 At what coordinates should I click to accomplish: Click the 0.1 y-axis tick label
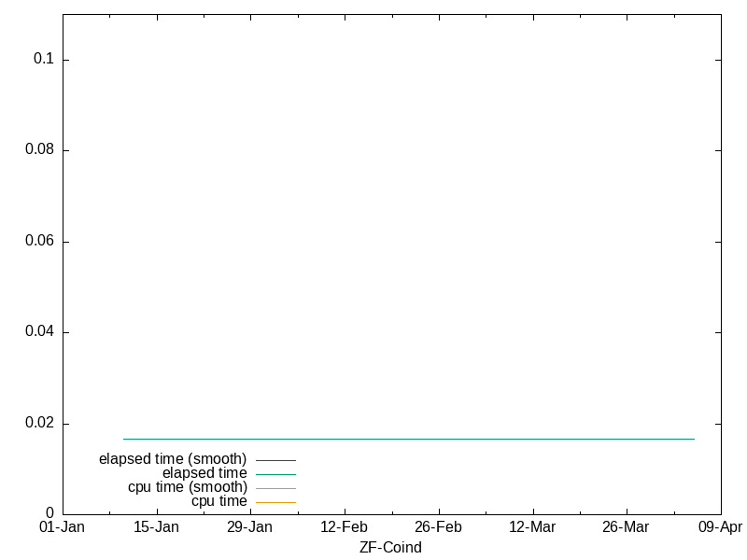point(44,59)
